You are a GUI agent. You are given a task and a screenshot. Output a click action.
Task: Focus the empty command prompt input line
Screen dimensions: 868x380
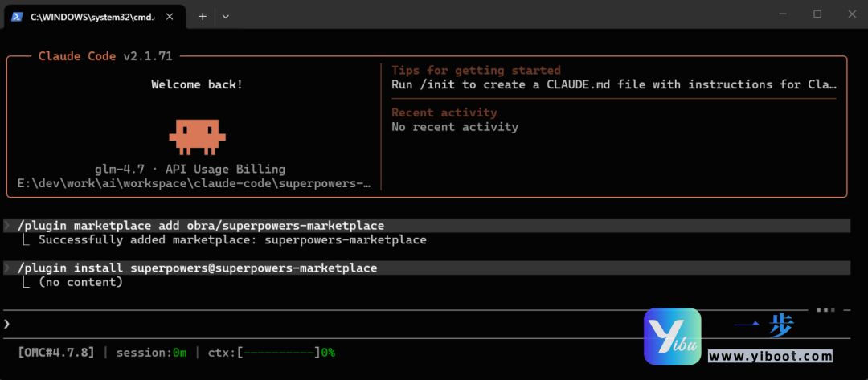tap(321, 324)
